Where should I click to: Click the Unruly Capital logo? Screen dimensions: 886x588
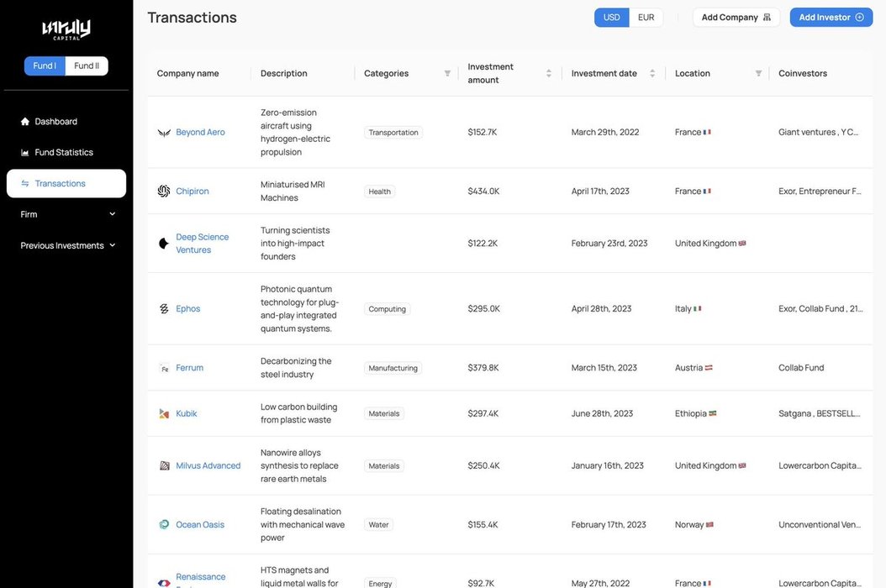[66, 29]
